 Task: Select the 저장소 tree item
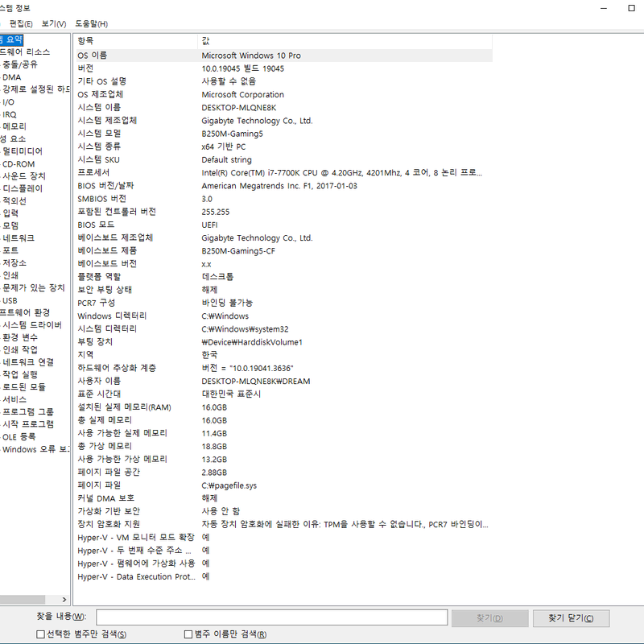click(x=14, y=263)
